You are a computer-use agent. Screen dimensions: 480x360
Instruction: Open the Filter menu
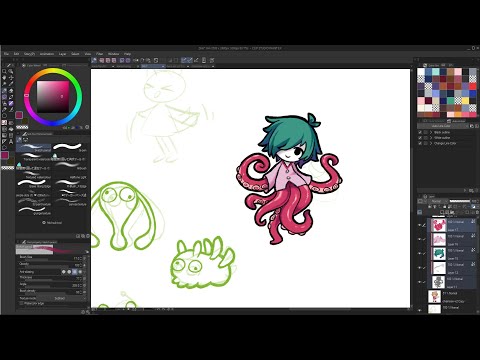pyautogui.click(x=99, y=54)
